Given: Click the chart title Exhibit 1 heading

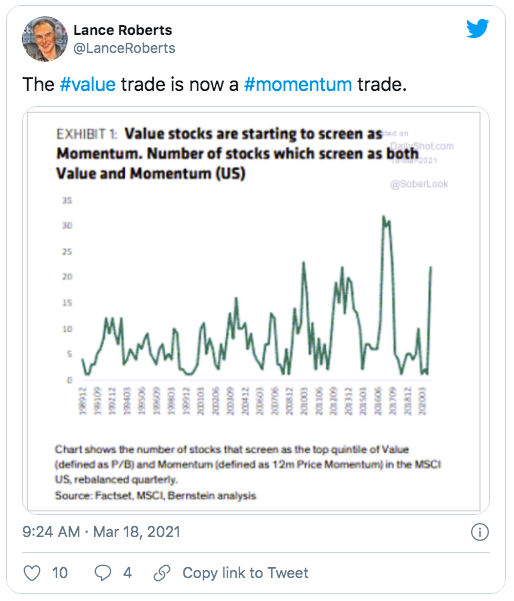Looking at the screenshot, I should [238, 154].
